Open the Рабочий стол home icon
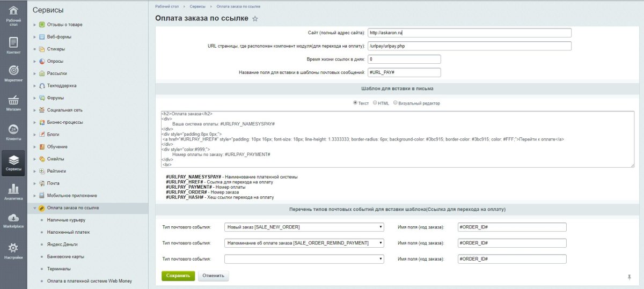The height and width of the screenshot is (289, 644). pos(13,12)
